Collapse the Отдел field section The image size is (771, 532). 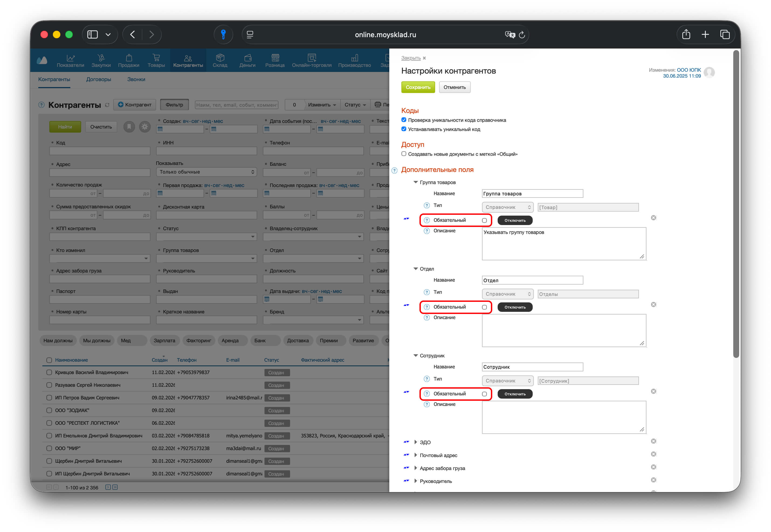416,269
